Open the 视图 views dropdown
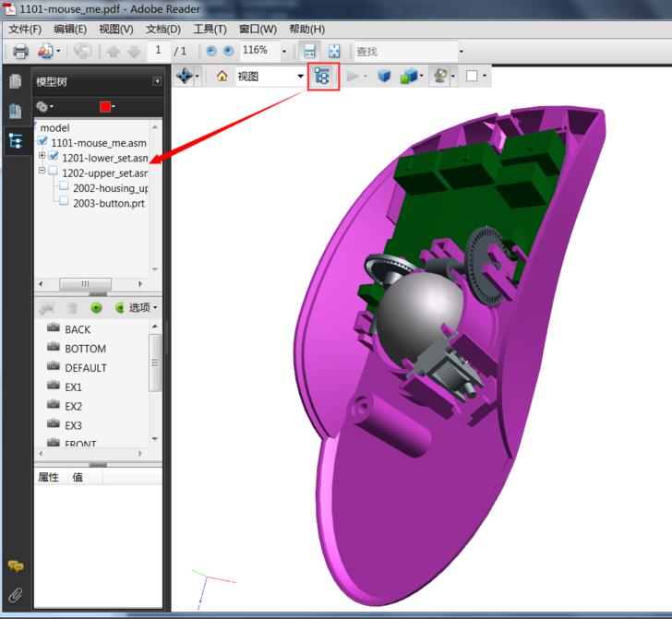The height and width of the screenshot is (619, 672). pyautogui.click(x=301, y=77)
